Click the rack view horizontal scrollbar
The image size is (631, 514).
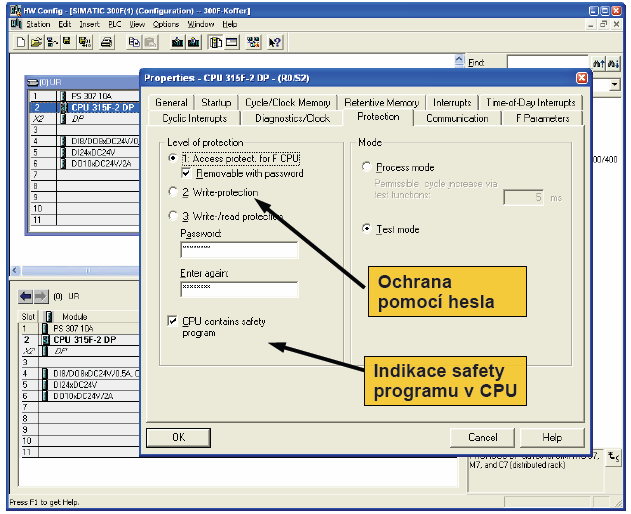[80, 270]
